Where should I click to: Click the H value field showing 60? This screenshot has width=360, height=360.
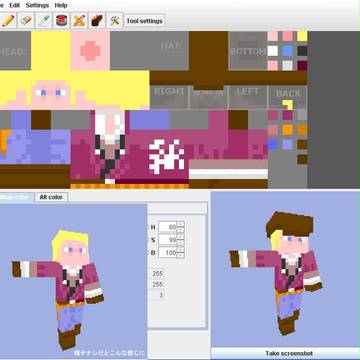[167, 227]
